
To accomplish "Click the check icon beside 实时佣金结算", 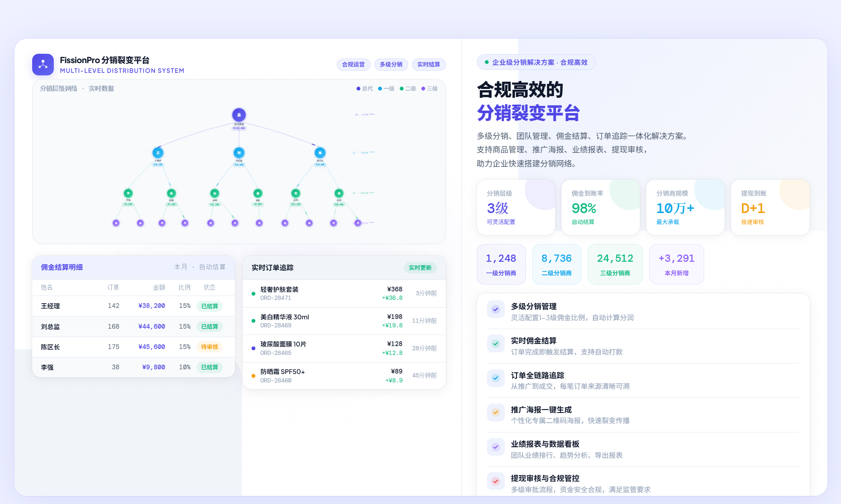I will 495,343.
